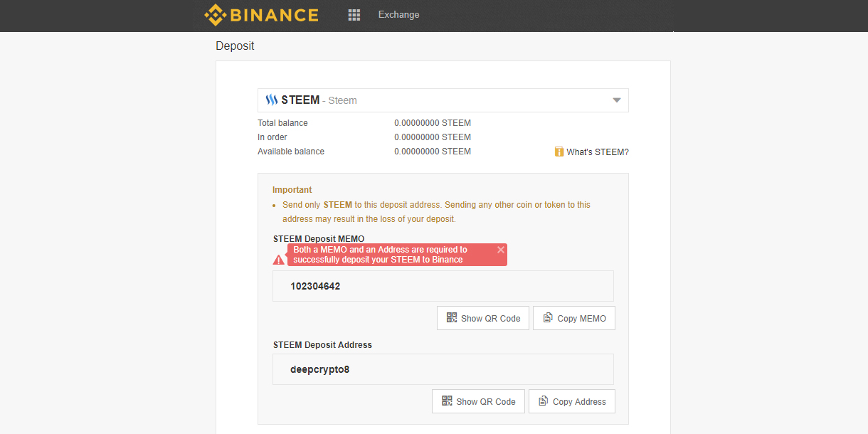This screenshot has height=434, width=868.
Task: Click the Copy MEMO button
Action: 574,318
